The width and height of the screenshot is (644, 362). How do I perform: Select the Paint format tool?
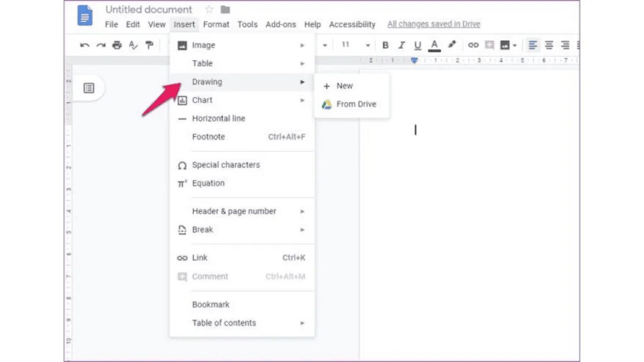click(150, 45)
